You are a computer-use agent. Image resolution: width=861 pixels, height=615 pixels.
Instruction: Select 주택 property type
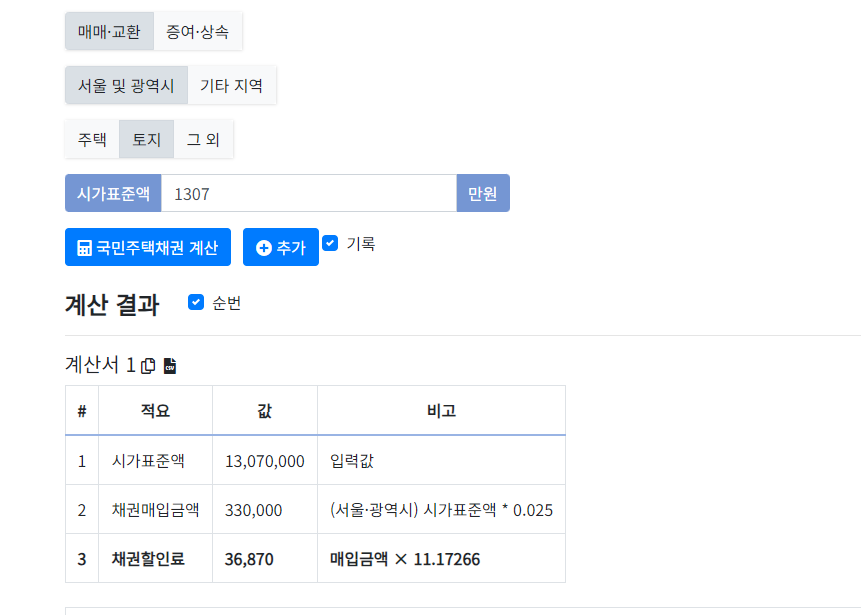click(92, 139)
